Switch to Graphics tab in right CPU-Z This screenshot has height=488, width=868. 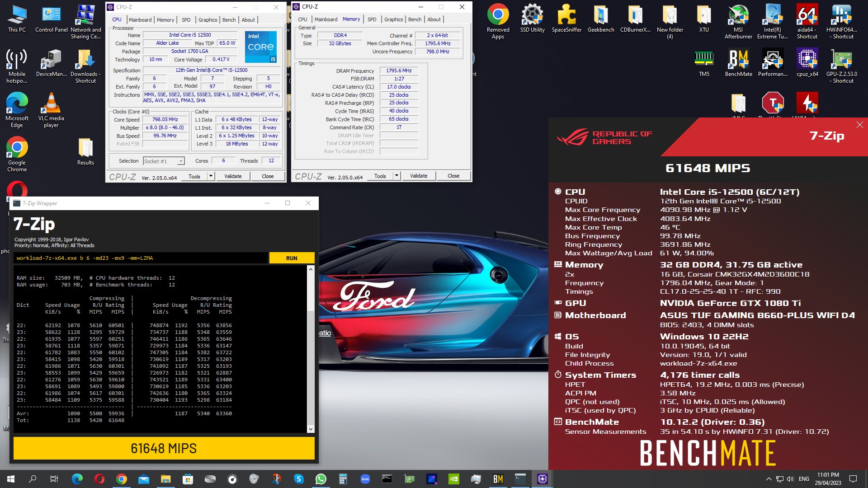pos(393,19)
